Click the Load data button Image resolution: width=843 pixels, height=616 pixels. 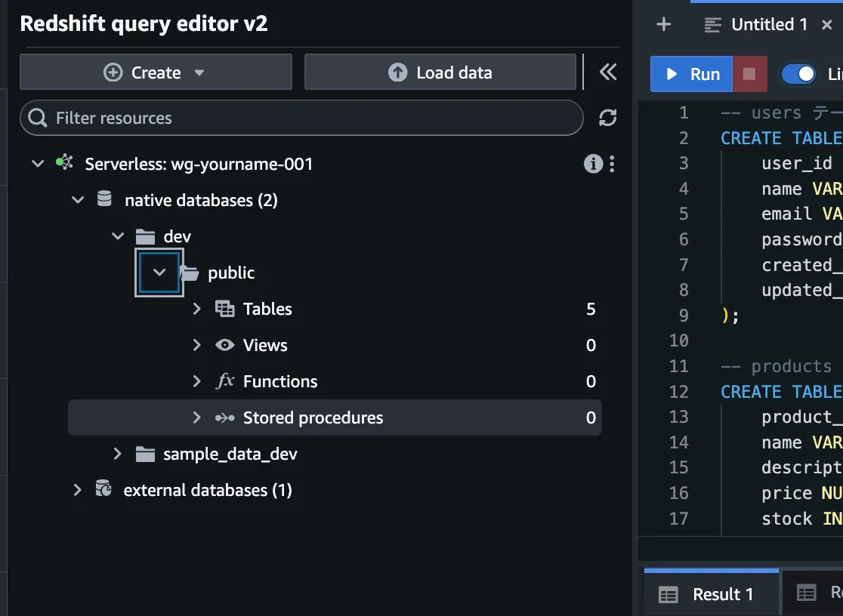[440, 72]
